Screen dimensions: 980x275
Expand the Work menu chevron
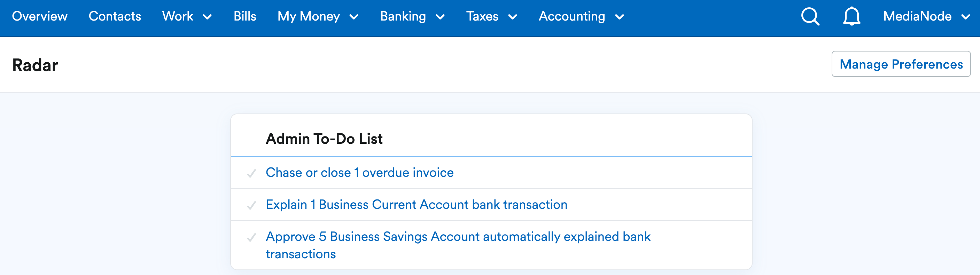pyautogui.click(x=207, y=17)
